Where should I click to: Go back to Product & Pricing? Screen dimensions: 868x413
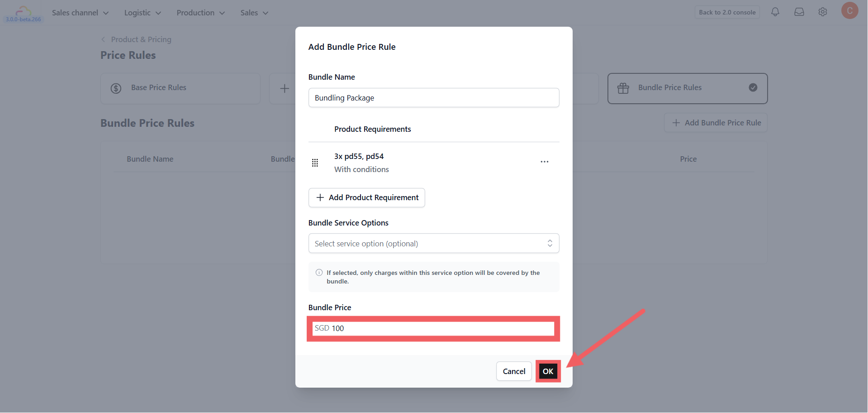point(136,39)
